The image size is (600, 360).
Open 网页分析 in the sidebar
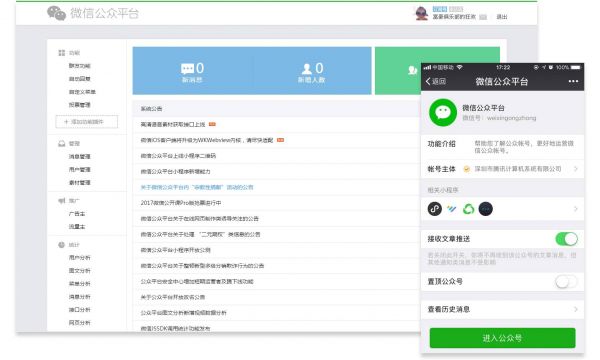pos(80,323)
